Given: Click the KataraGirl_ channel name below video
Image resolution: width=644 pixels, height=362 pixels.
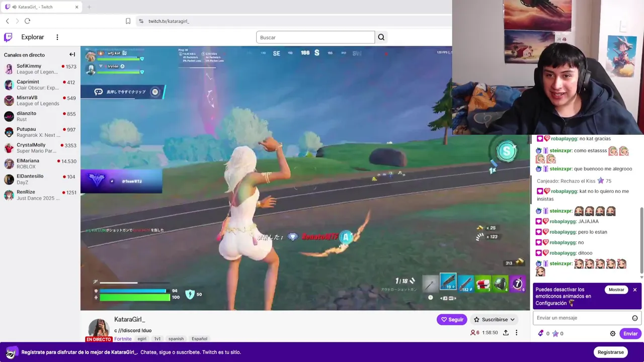Looking at the screenshot, I should click(130, 319).
